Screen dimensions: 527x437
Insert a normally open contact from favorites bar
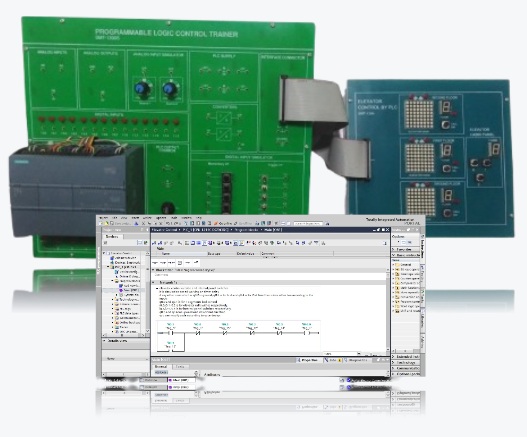tap(155, 263)
